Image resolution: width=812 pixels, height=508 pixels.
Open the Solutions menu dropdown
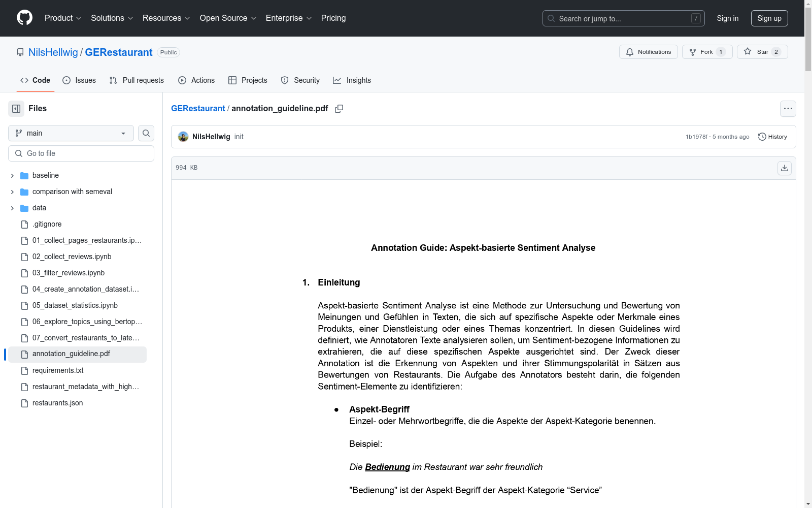pyautogui.click(x=112, y=18)
